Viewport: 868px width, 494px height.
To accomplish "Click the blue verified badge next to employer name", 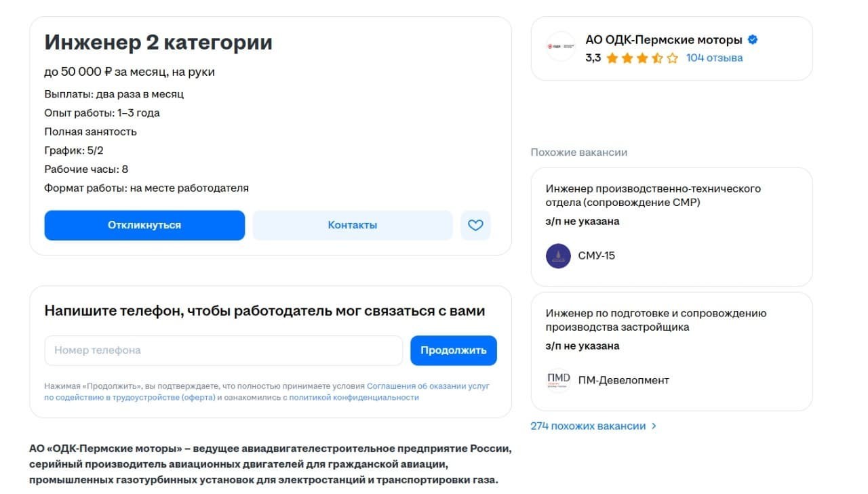I will coord(751,39).
